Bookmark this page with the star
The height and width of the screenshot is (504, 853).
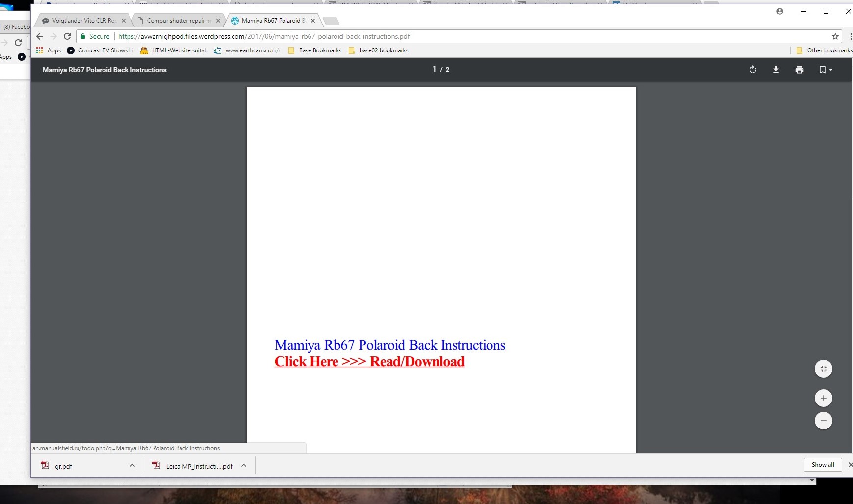tap(835, 36)
